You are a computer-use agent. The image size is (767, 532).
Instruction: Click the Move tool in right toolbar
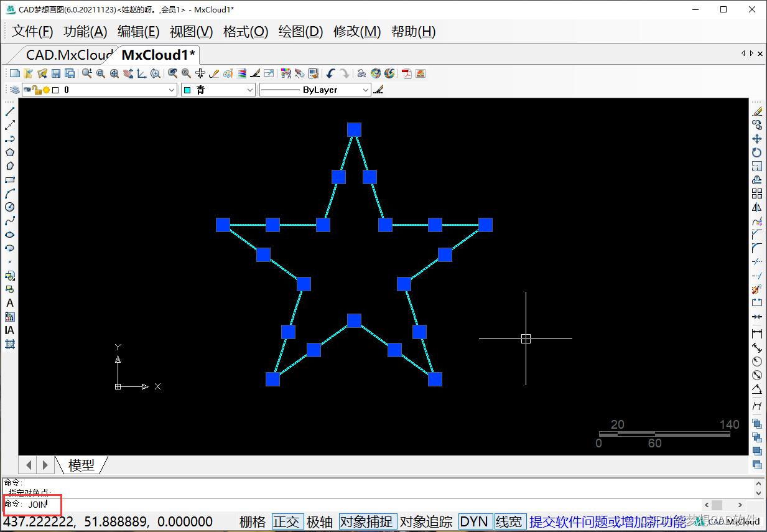pyautogui.click(x=757, y=139)
